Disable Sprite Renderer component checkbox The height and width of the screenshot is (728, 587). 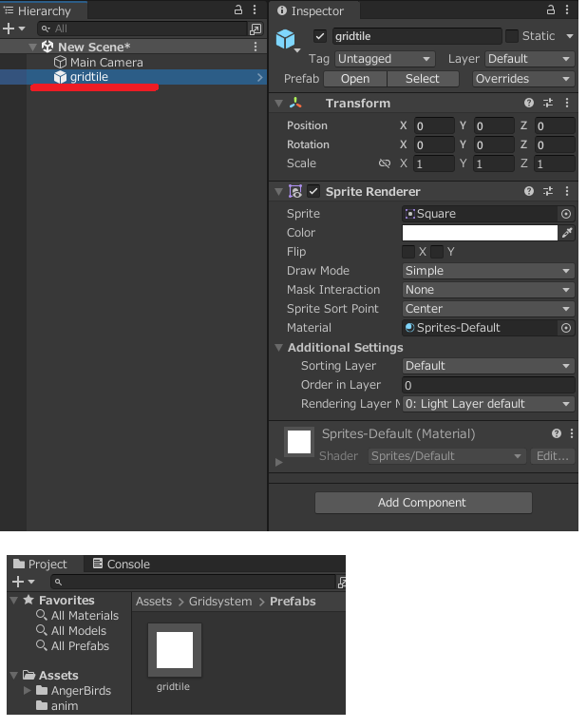click(313, 191)
